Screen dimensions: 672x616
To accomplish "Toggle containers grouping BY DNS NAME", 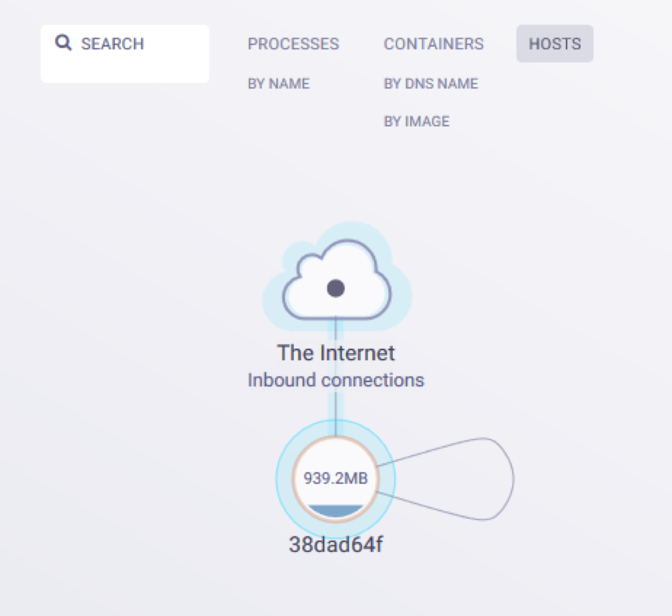I will pyautogui.click(x=431, y=83).
